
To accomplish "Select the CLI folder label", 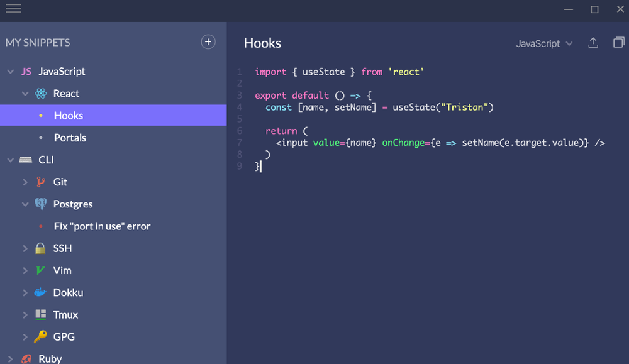I will [x=46, y=160].
